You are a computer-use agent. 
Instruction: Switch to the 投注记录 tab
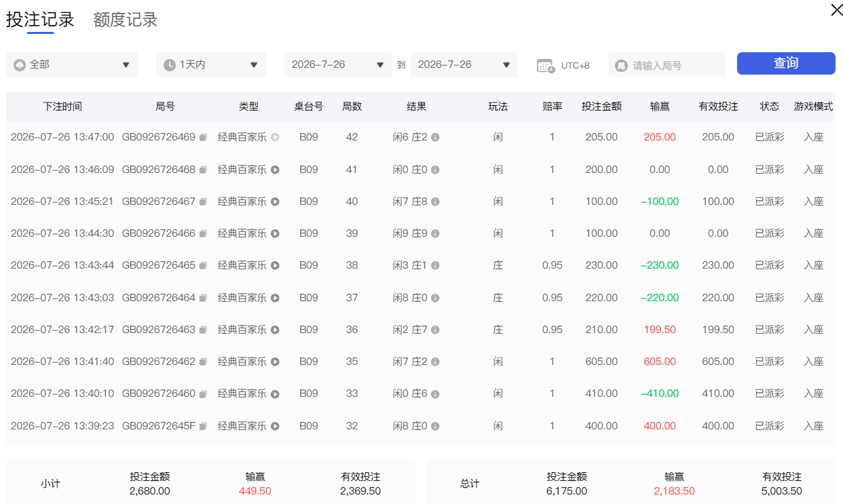pyautogui.click(x=40, y=20)
